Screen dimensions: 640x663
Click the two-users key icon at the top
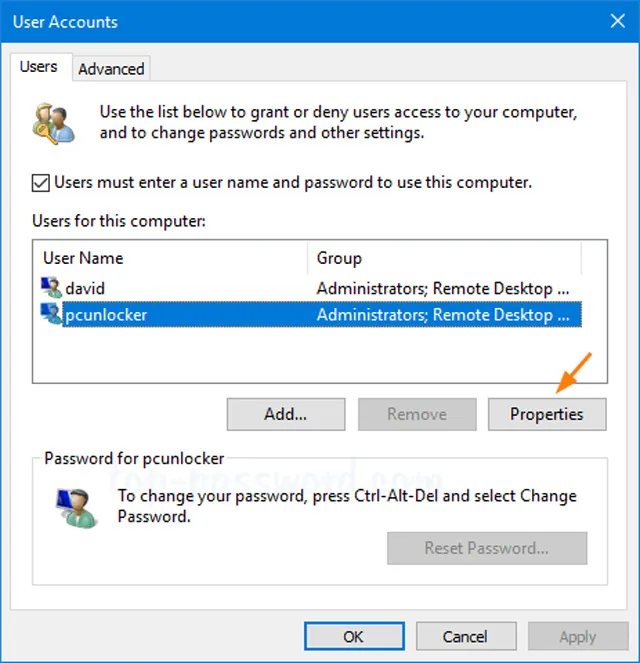(54, 123)
